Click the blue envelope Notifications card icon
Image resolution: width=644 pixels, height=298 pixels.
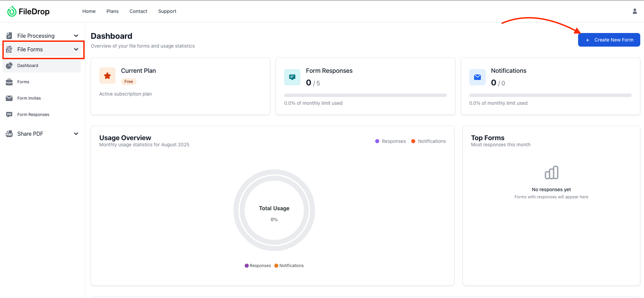(477, 77)
